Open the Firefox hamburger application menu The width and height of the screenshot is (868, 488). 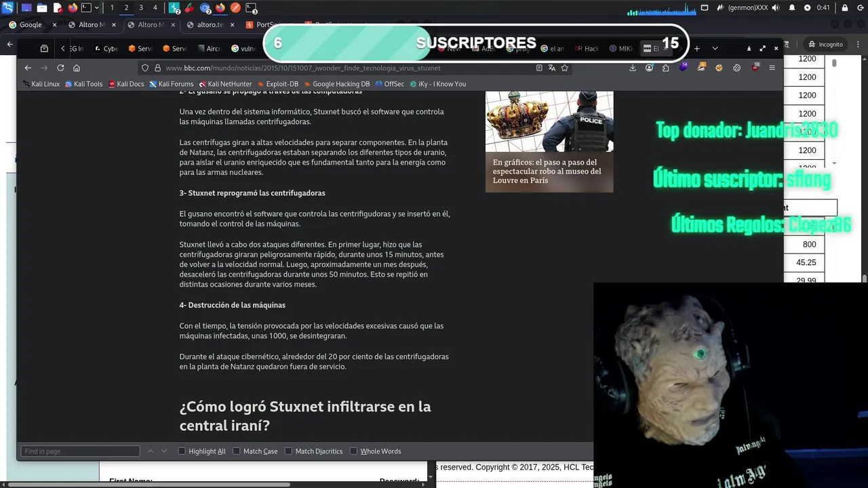click(x=772, y=68)
